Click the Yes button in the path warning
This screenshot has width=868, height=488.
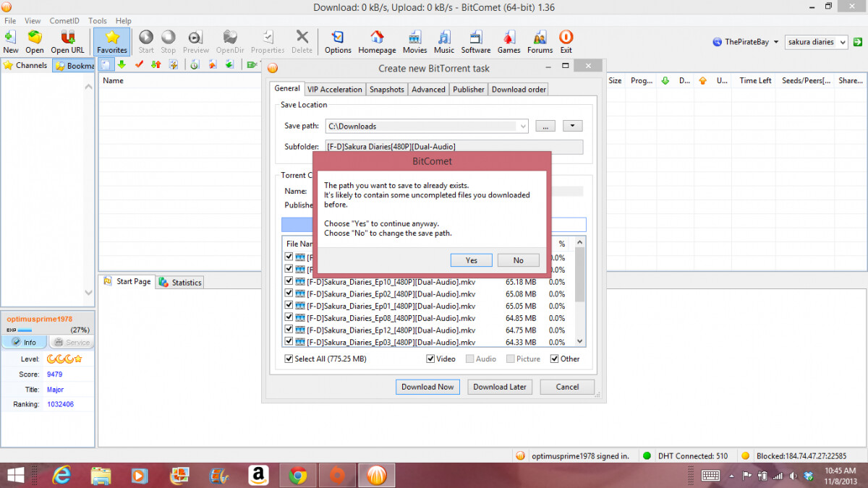471,260
